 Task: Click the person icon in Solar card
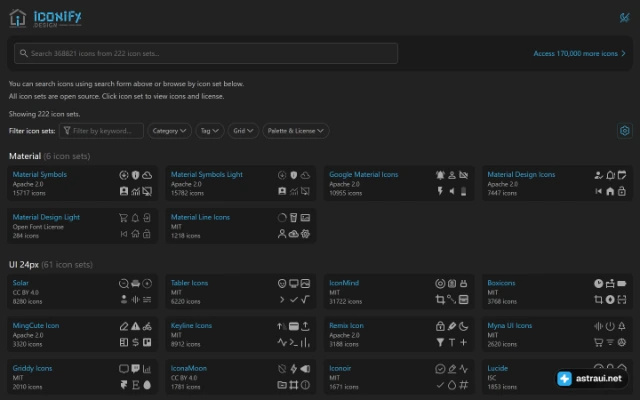[124, 300]
